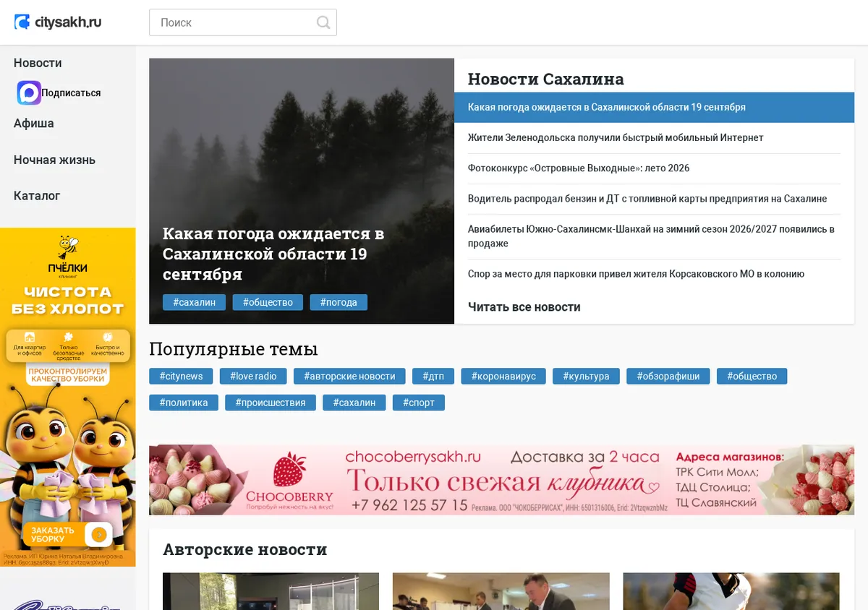This screenshot has height=610, width=868.
Task: Open the Каталог section
Action: click(x=37, y=195)
